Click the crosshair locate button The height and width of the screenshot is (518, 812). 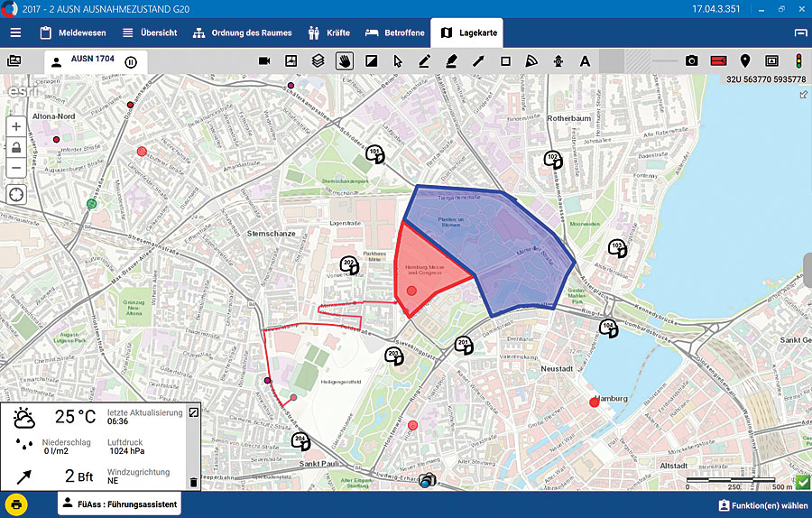coord(16,195)
